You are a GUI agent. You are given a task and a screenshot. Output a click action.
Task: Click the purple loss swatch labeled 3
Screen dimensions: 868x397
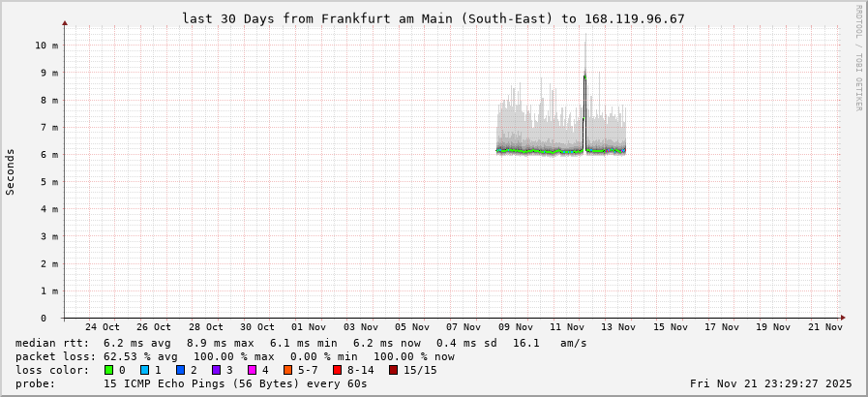(217, 370)
